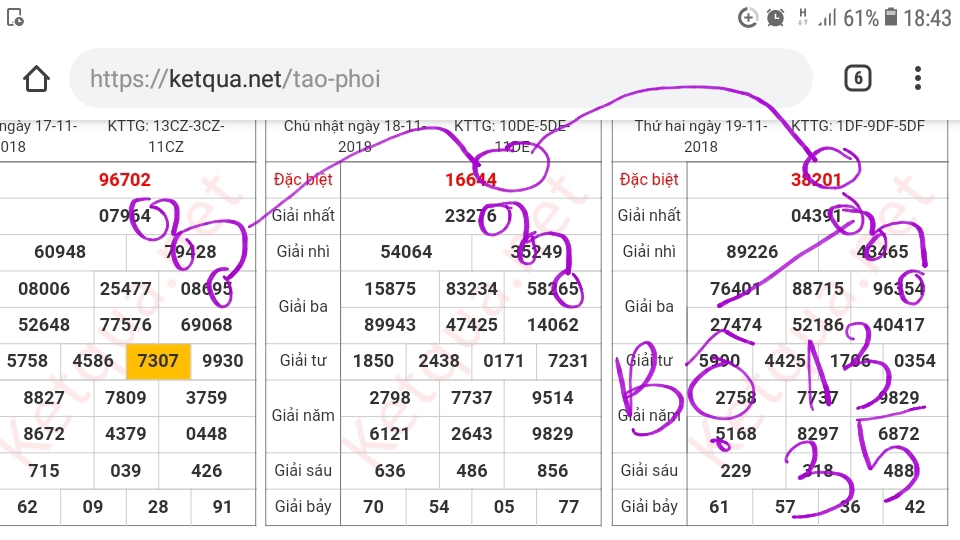Click the 18:43 clock in status bar
Image resolution: width=960 pixels, height=540 pixels.
point(927,17)
